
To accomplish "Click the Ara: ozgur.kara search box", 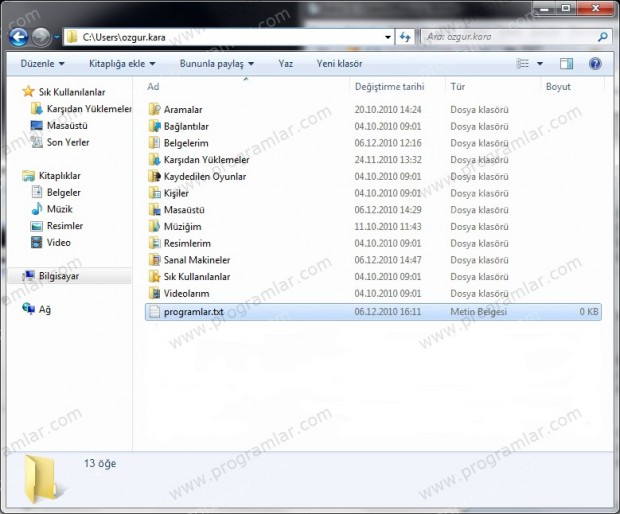I will tap(509, 37).
